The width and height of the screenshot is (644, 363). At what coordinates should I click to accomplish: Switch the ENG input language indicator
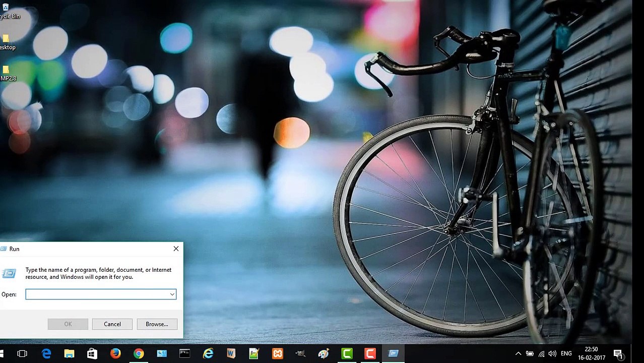click(566, 354)
